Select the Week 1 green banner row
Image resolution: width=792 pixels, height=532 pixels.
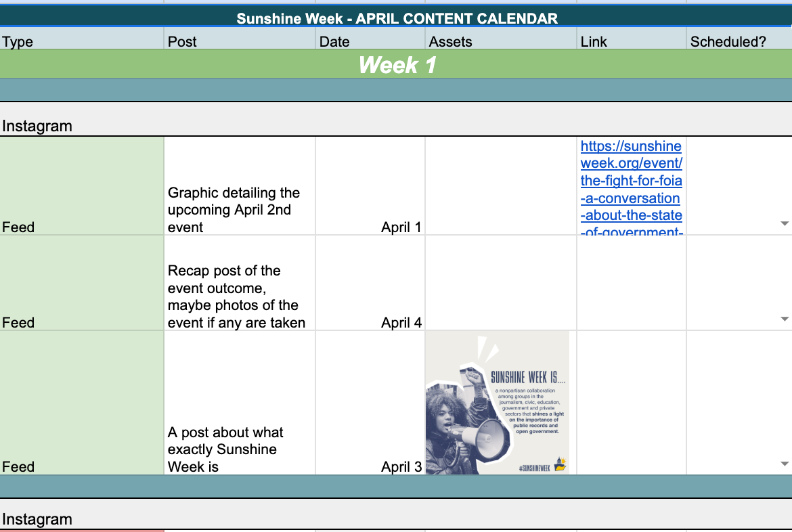(396, 65)
